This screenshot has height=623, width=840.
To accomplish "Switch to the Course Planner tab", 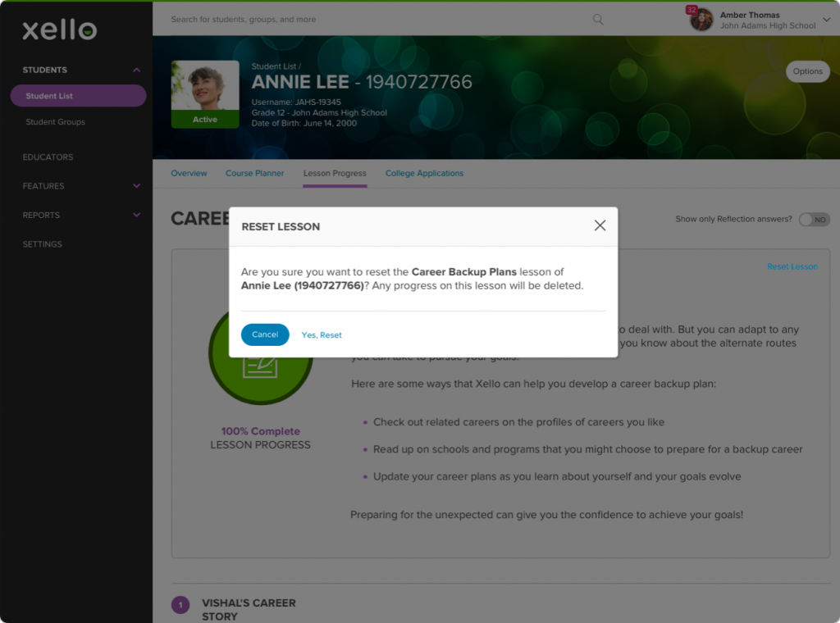I will (254, 174).
